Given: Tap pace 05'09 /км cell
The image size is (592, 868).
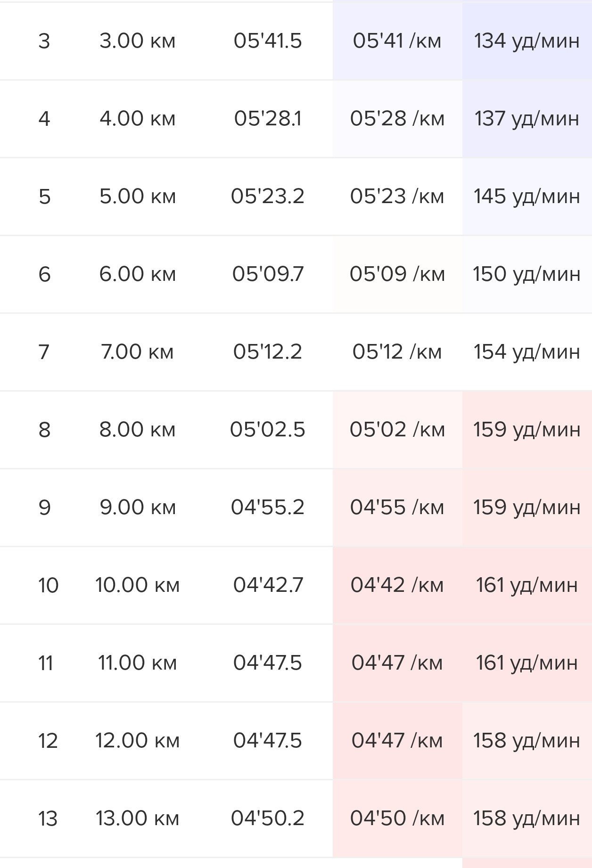Looking at the screenshot, I should (x=397, y=274).
